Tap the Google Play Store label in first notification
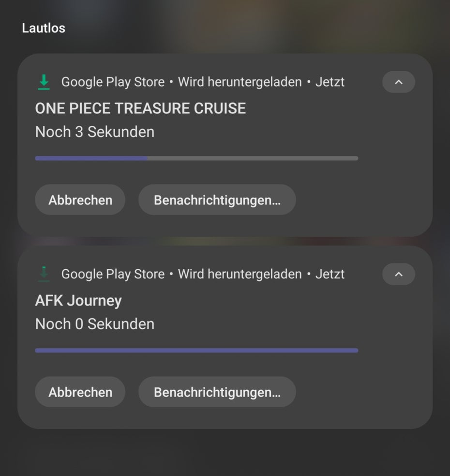The height and width of the screenshot is (476, 450). coord(113,82)
